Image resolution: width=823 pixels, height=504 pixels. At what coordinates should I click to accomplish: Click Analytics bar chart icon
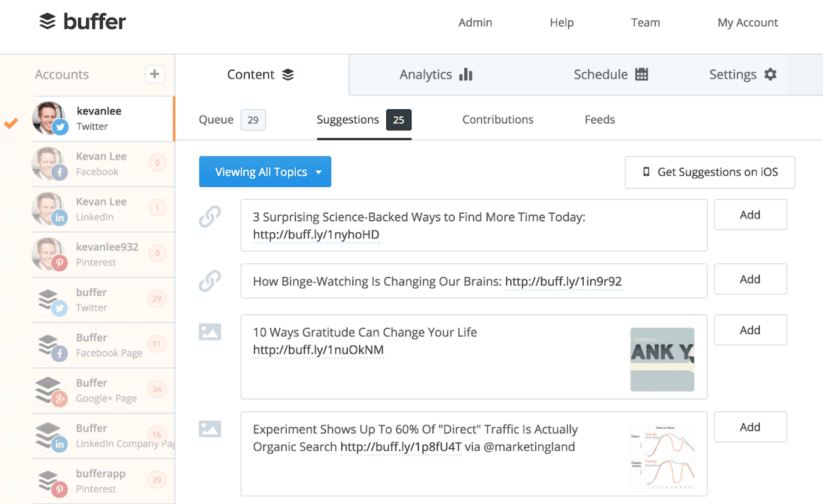466,74
